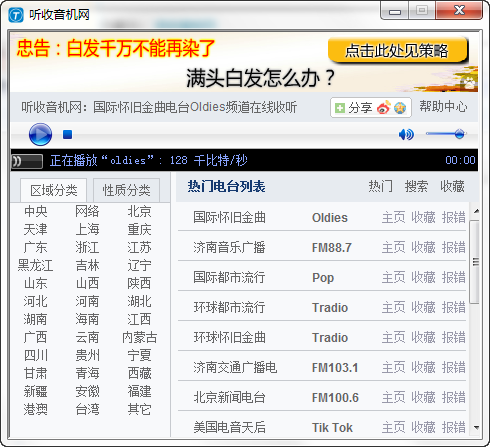Close the 听收音机网 window

[x=459, y=11]
